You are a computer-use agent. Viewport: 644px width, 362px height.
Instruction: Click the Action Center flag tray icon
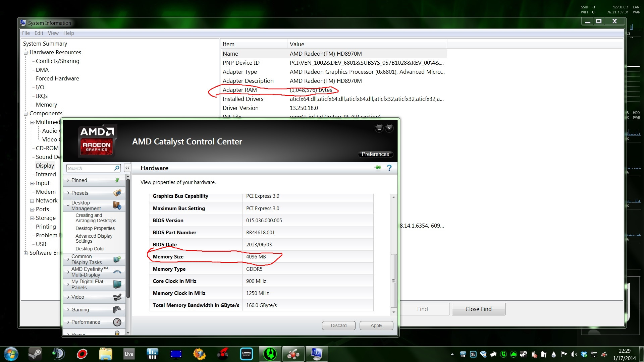point(564,354)
